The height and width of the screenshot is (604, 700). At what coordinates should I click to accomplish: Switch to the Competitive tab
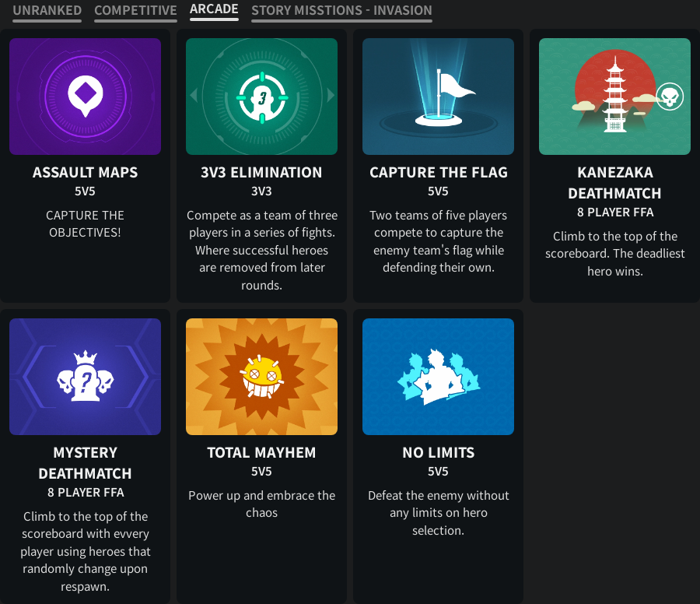(135, 10)
